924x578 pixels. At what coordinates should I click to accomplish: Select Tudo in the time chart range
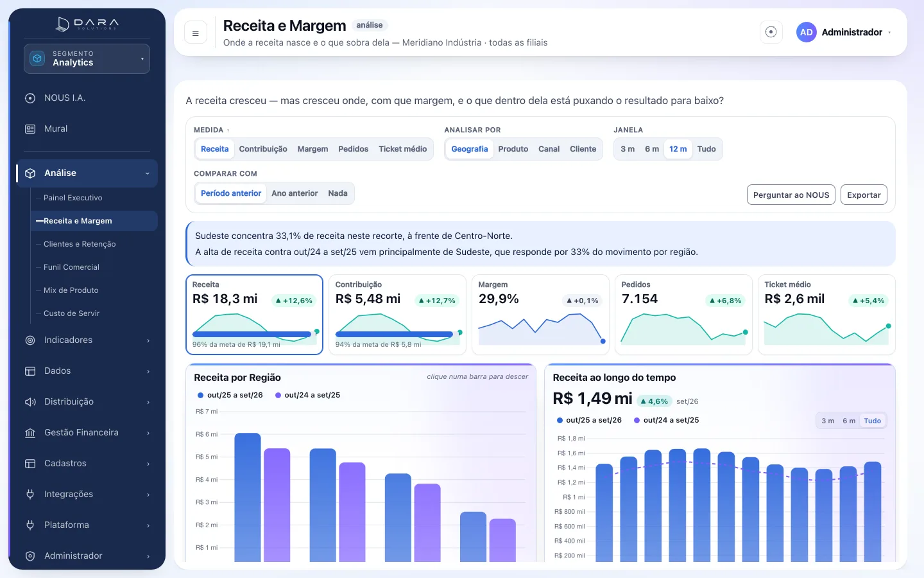873,421
